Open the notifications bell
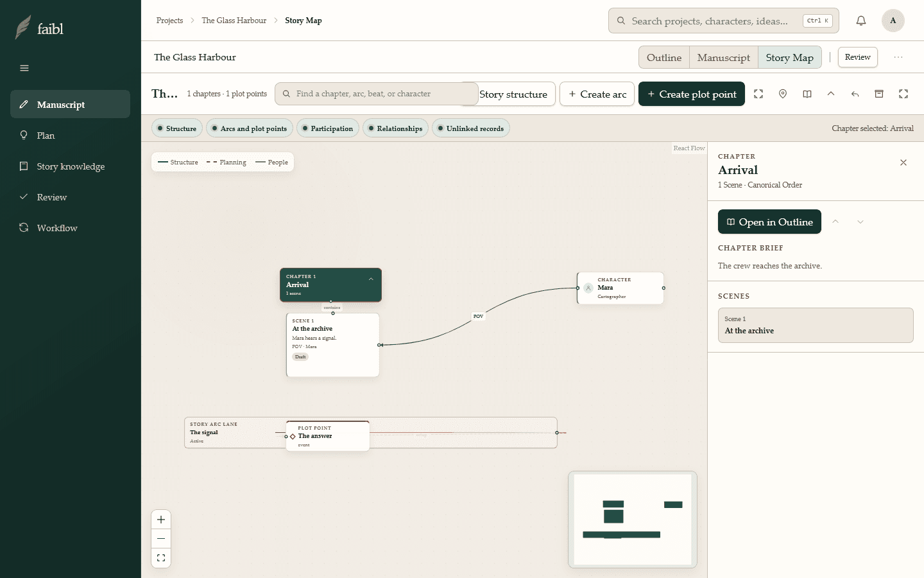924x578 pixels. 861,21
